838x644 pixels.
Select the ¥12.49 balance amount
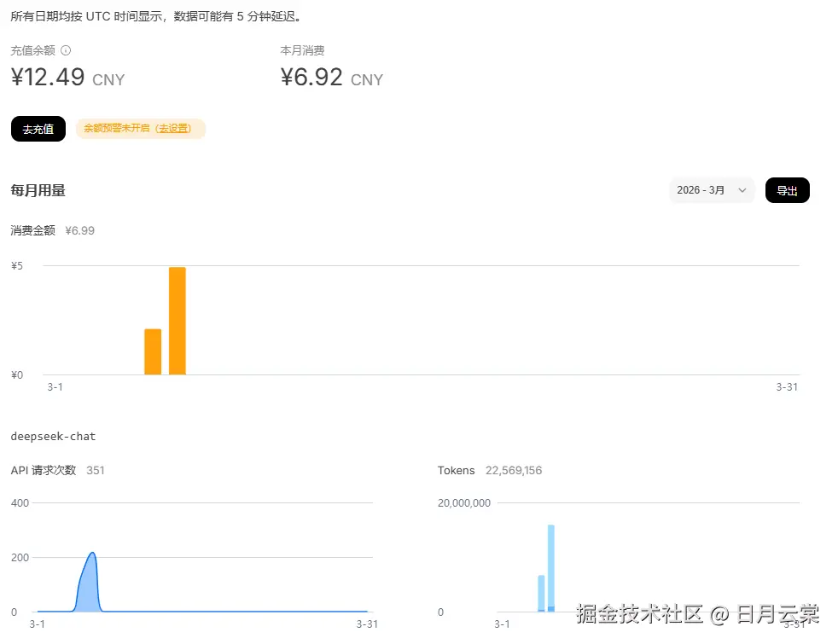pos(48,77)
